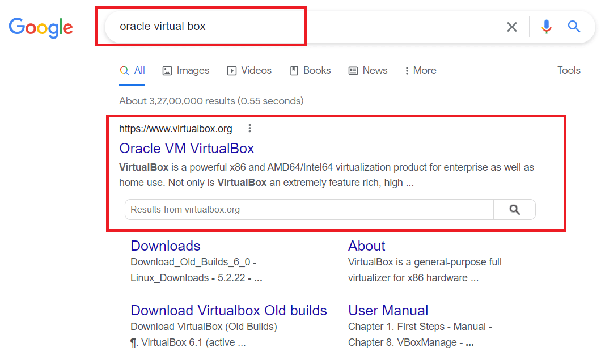Click the News tab icon

[353, 71]
